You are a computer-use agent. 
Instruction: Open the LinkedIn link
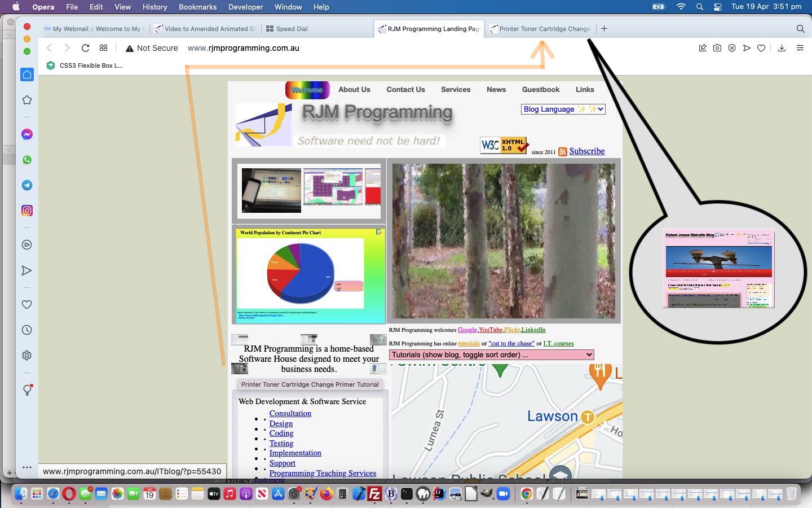click(x=533, y=330)
